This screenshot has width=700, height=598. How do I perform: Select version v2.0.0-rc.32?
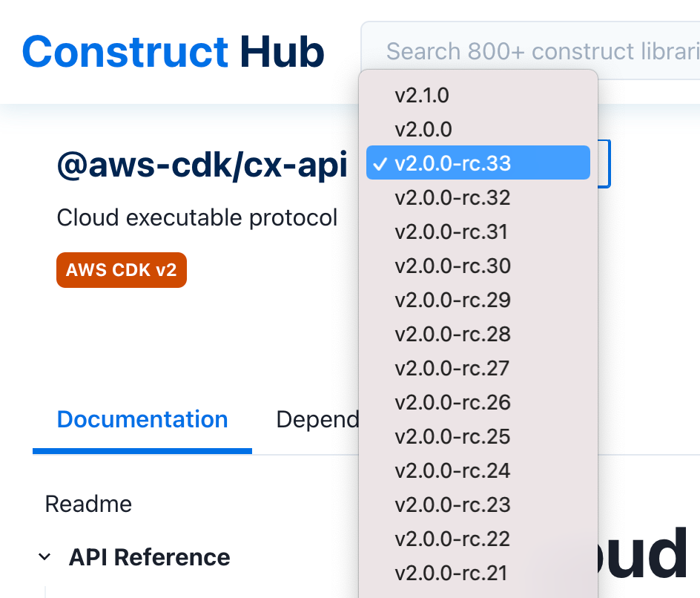coord(454,197)
